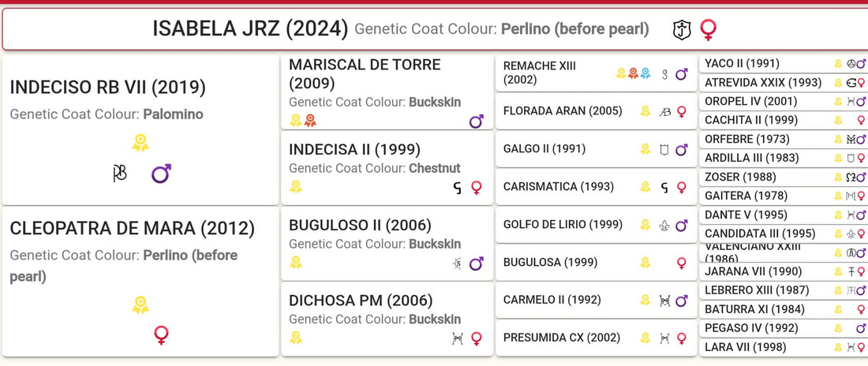This screenshot has width=868, height=366.
Task: Click the yellow rosette under CLEOPATRA DE MARA
Action: click(x=140, y=304)
